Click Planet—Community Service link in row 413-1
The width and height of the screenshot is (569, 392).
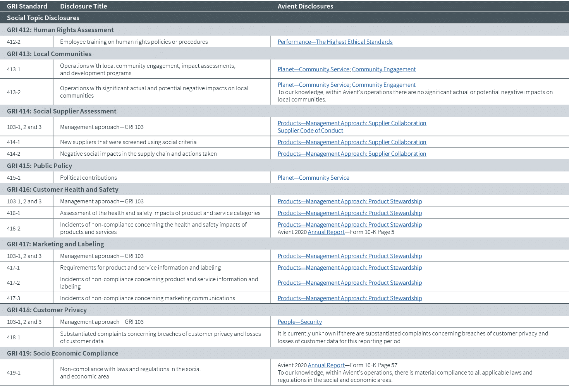(x=313, y=69)
